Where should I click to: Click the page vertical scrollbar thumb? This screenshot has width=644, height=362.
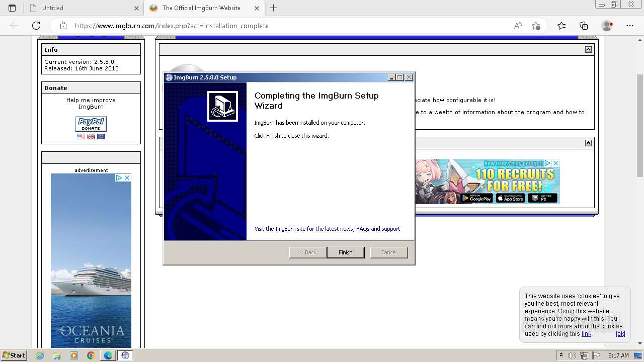click(639, 125)
